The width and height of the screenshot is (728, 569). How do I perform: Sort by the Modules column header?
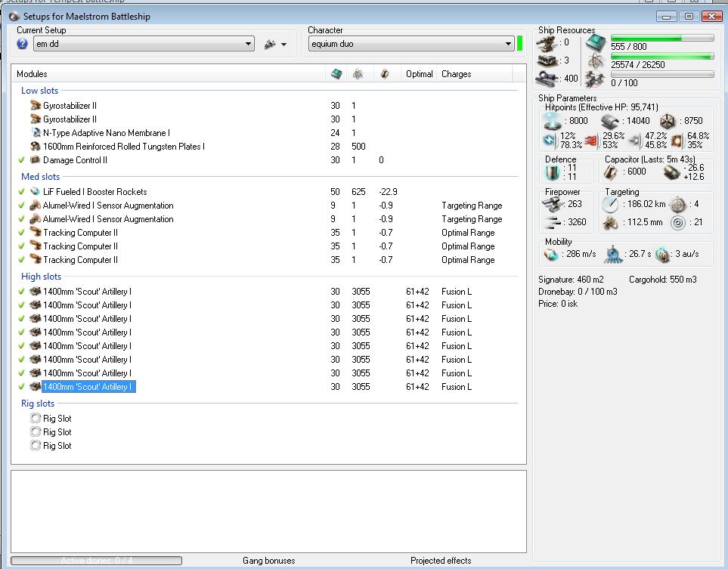(32, 74)
